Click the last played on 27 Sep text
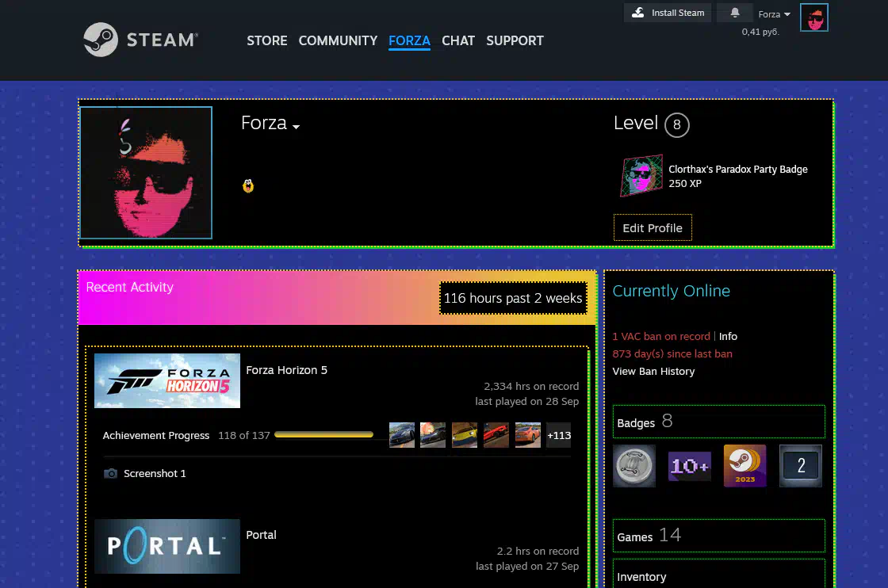Viewport: 888px width, 588px height. 526,566
